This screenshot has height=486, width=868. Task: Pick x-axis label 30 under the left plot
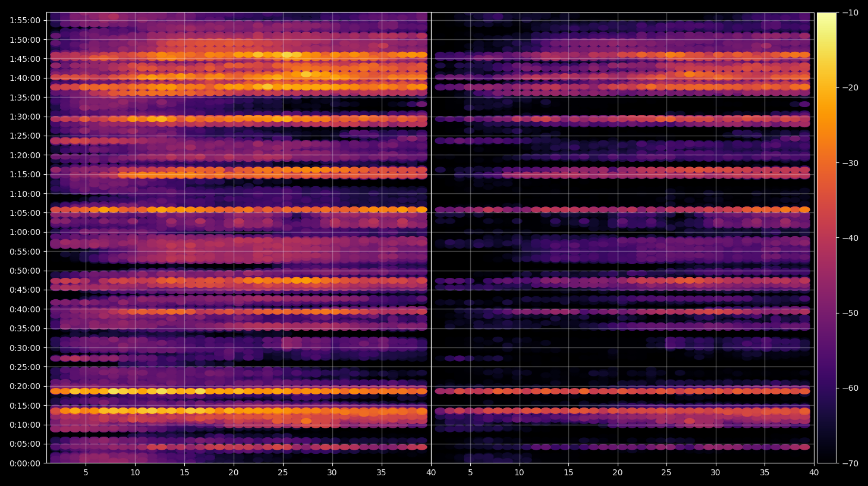click(332, 473)
